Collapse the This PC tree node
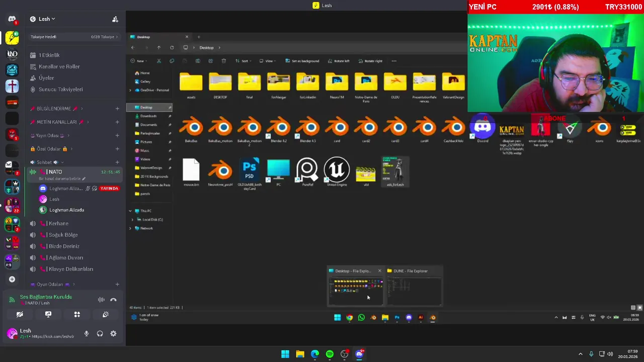 coord(130,211)
